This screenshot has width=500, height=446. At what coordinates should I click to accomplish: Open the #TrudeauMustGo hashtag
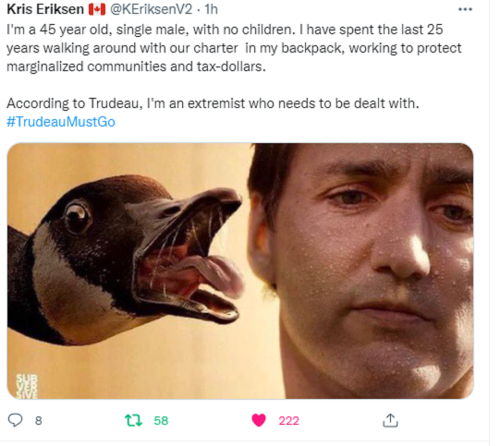tap(61, 122)
